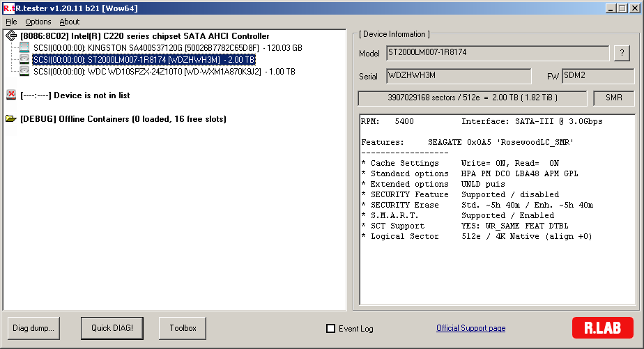This screenshot has width=644, height=349.
Task: Enable the Event Log checkbox
Action: [331, 329]
